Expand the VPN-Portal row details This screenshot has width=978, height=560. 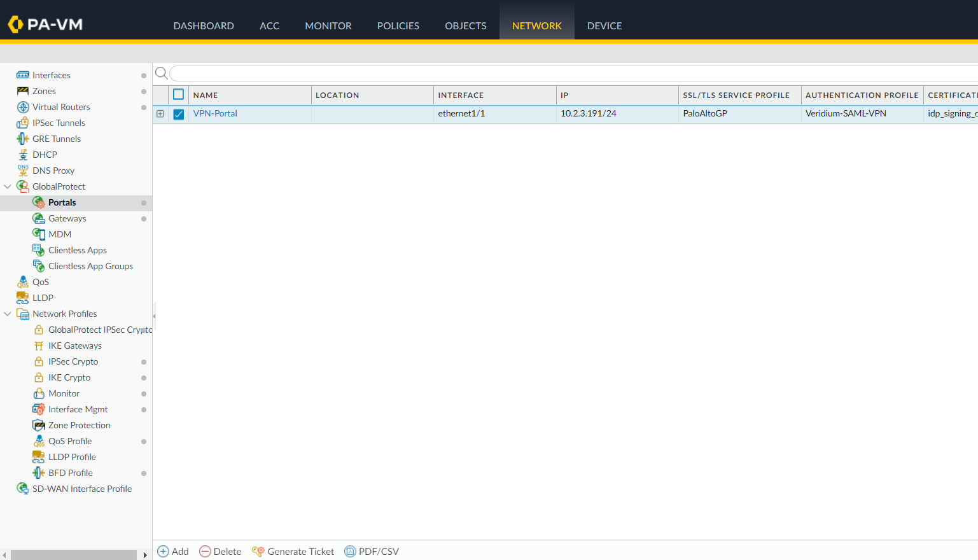coord(160,114)
